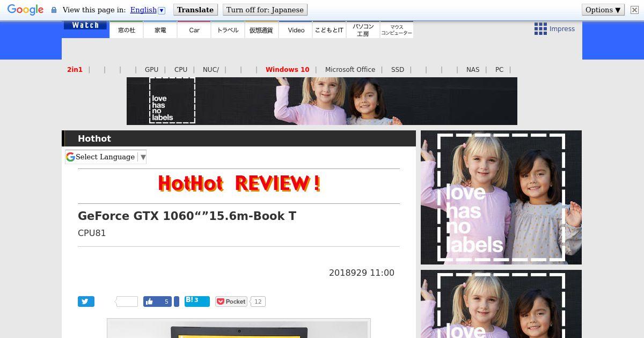Click the Google G icon beside Select Language
This screenshot has width=644, height=338.
70,157
